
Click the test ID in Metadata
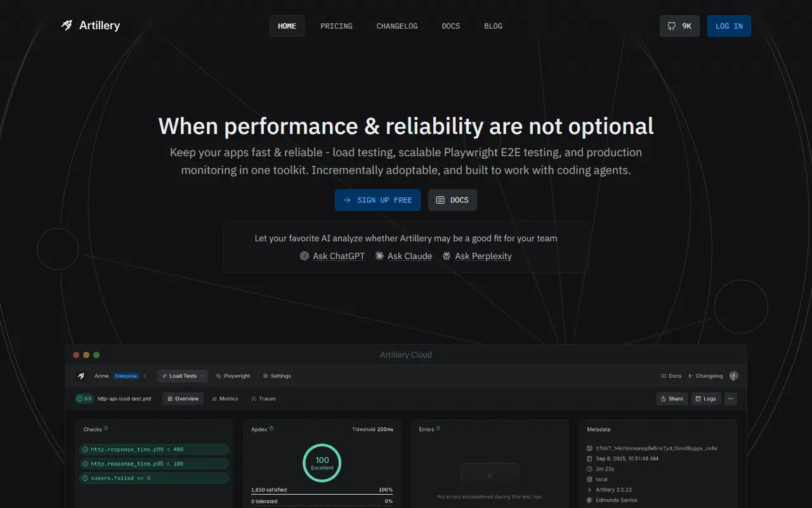click(652, 448)
